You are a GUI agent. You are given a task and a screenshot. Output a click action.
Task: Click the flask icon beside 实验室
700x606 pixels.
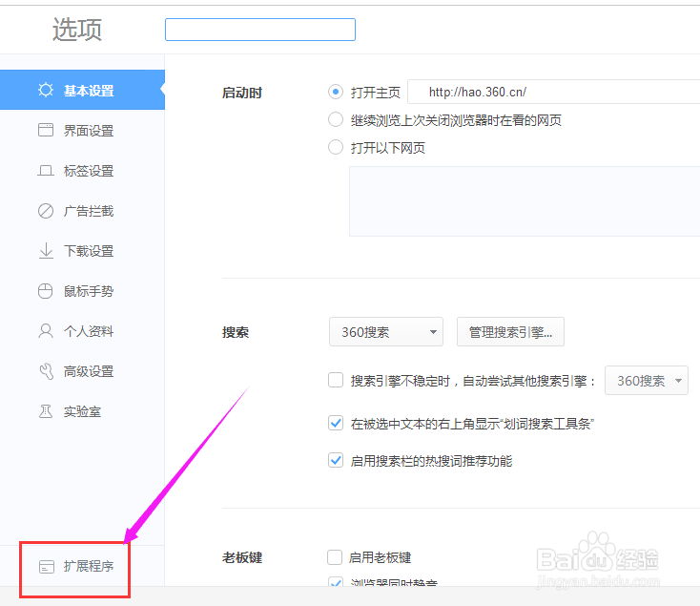point(46,411)
